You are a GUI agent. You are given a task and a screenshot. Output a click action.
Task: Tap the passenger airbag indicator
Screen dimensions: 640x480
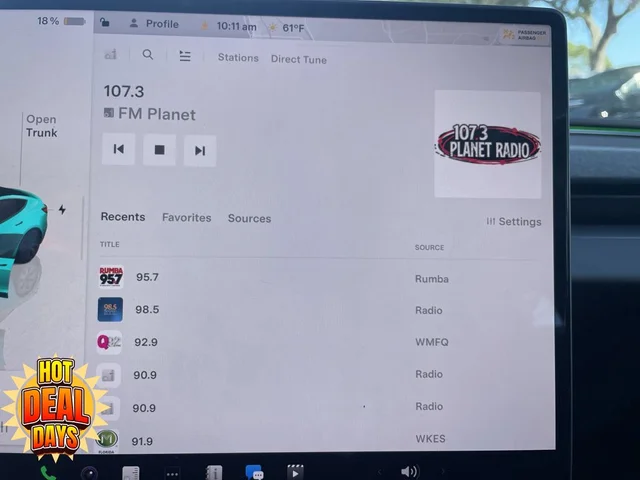[x=524, y=35]
